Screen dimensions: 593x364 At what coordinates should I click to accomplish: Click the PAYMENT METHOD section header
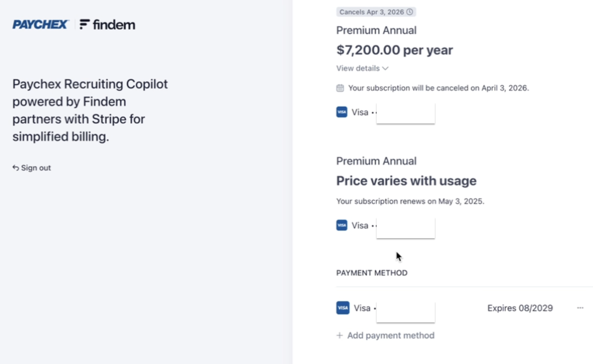tap(372, 273)
